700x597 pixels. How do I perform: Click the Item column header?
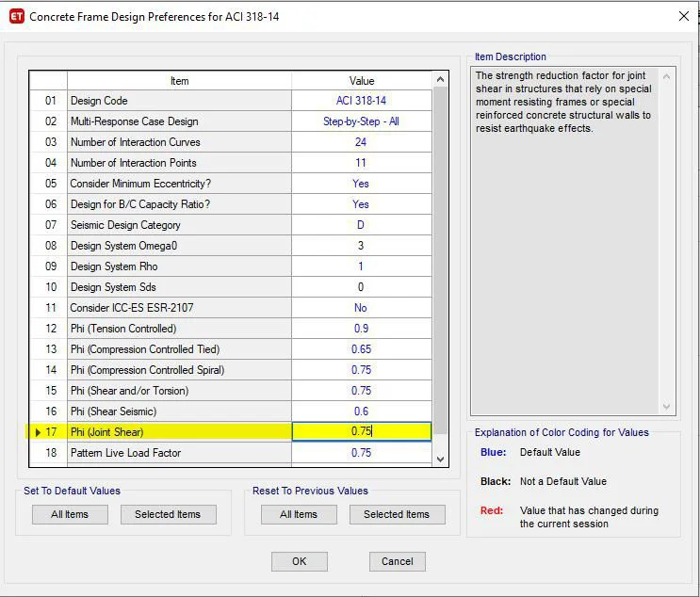click(179, 81)
